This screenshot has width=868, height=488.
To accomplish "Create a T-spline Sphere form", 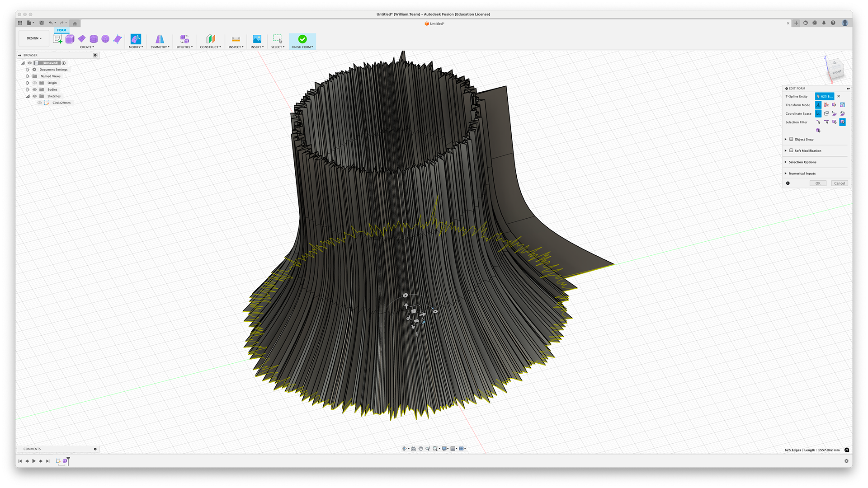I will pos(105,39).
